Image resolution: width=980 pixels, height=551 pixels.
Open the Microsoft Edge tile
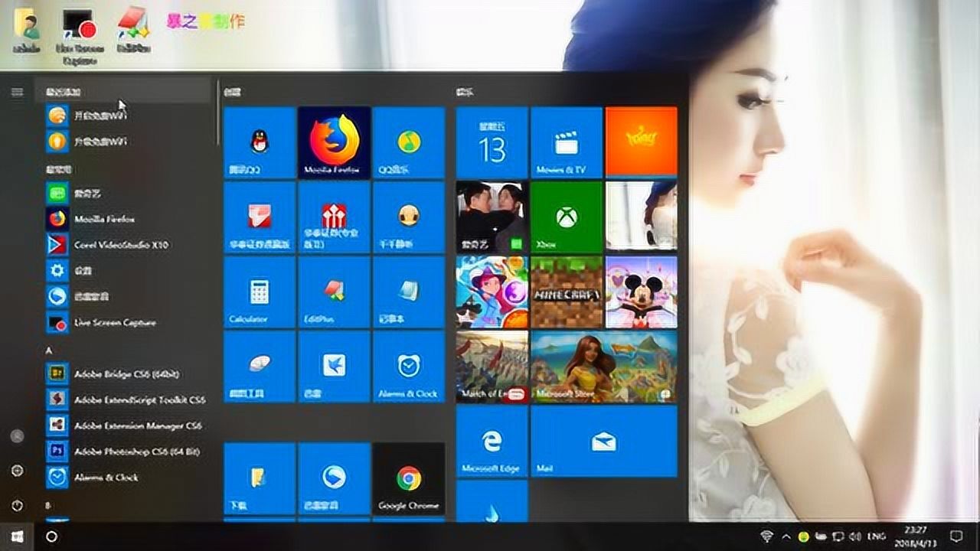click(x=492, y=442)
